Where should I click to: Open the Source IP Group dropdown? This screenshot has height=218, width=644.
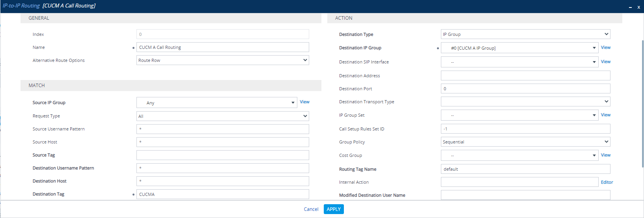[x=217, y=102]
